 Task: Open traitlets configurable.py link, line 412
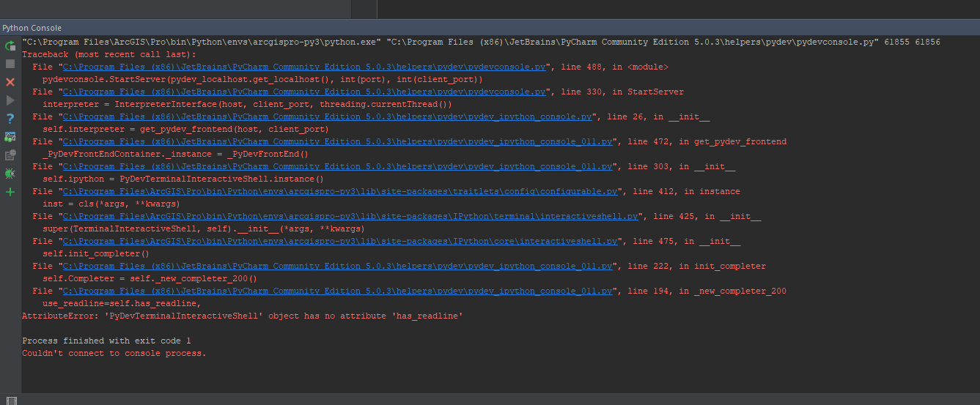(340, 191)
